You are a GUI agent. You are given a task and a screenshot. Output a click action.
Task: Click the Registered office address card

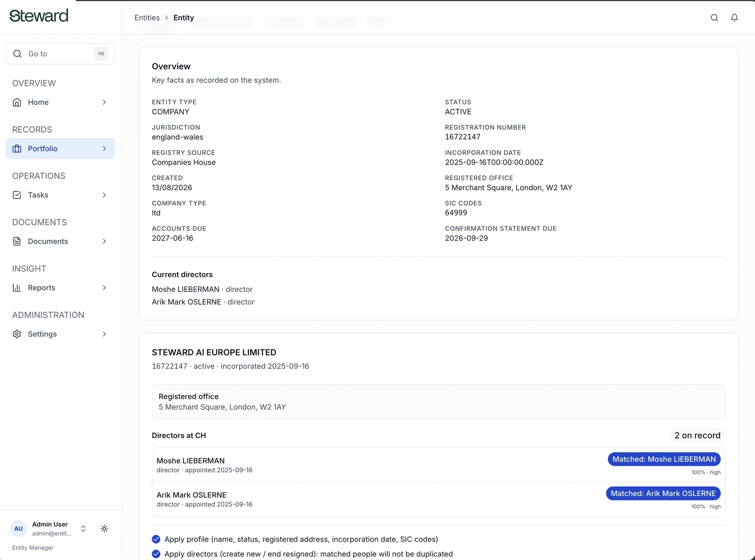point(438,402)
